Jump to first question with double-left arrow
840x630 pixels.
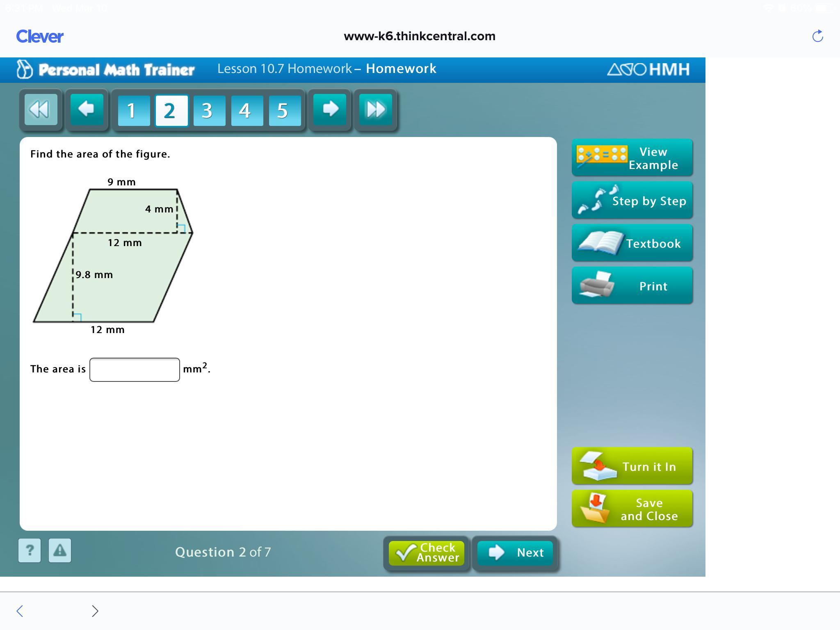[41, 110]
